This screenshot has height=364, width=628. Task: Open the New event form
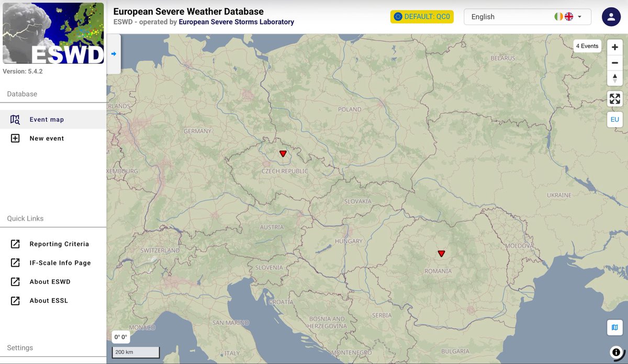pyautogui.click(x=53, y=138)
